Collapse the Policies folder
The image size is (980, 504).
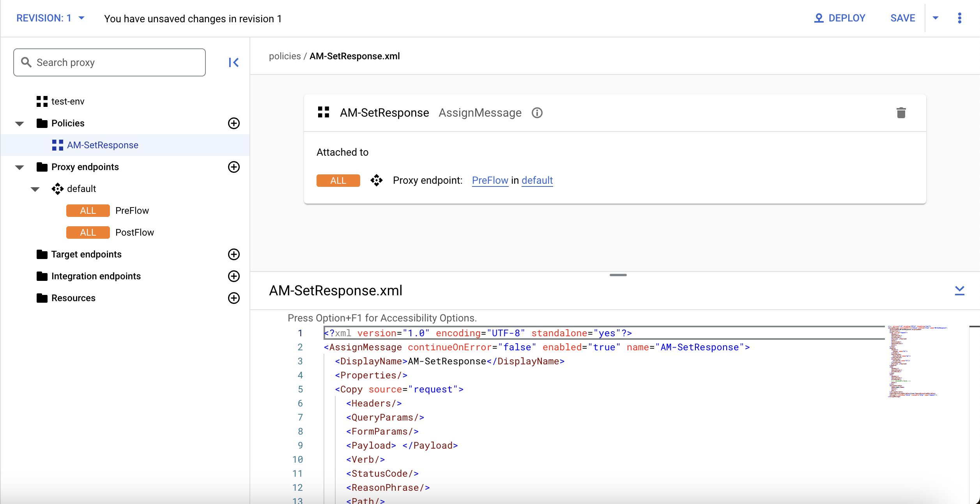(19, 124)
